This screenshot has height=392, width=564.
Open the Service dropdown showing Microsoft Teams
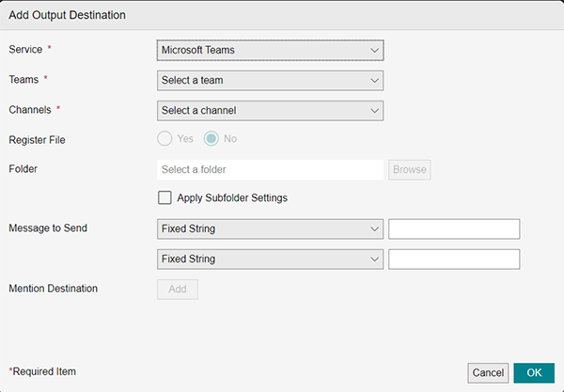point(270,50)
